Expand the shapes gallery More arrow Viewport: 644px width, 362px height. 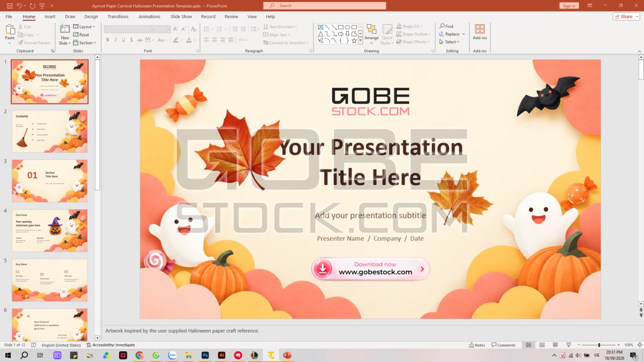pyautogui.click(x=361, y=41)
